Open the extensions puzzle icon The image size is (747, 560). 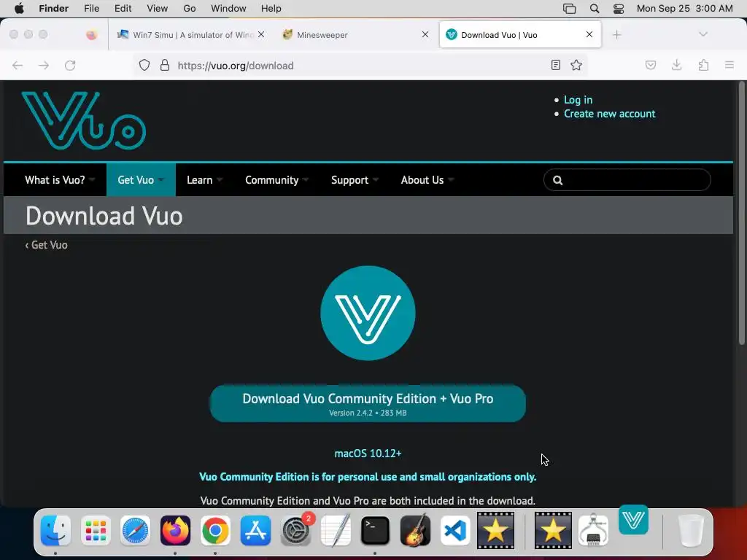(x=703, y=65)
